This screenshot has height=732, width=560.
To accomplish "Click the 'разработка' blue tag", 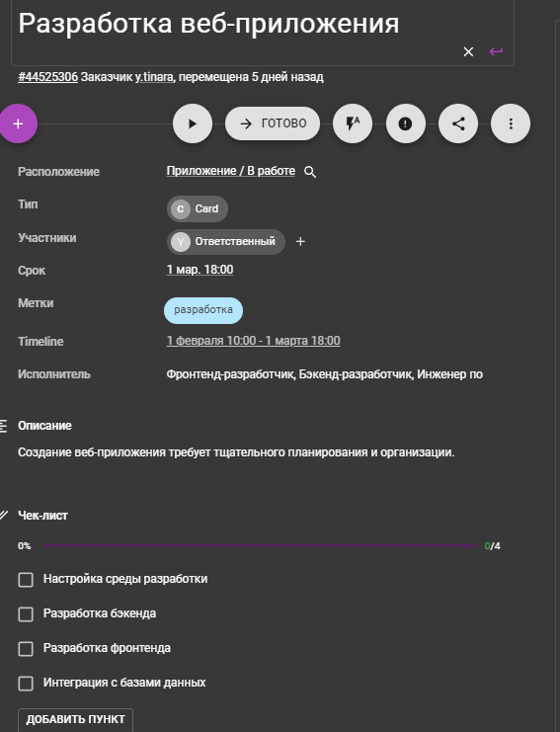I will point(203,310).
